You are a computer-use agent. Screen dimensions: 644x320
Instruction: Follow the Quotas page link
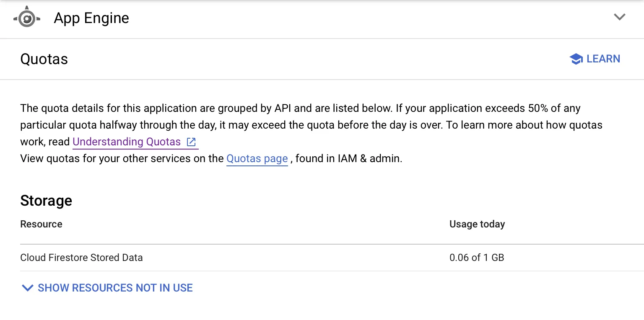[x=257, y=159]
